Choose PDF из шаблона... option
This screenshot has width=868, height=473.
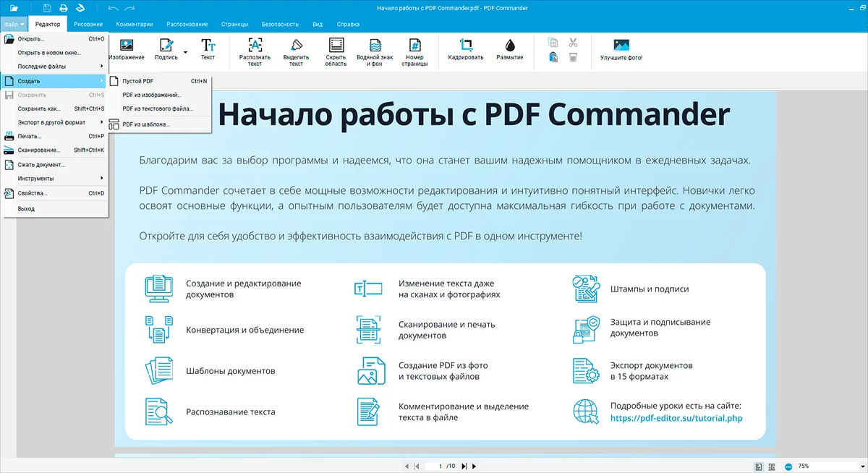click(159, 124)
